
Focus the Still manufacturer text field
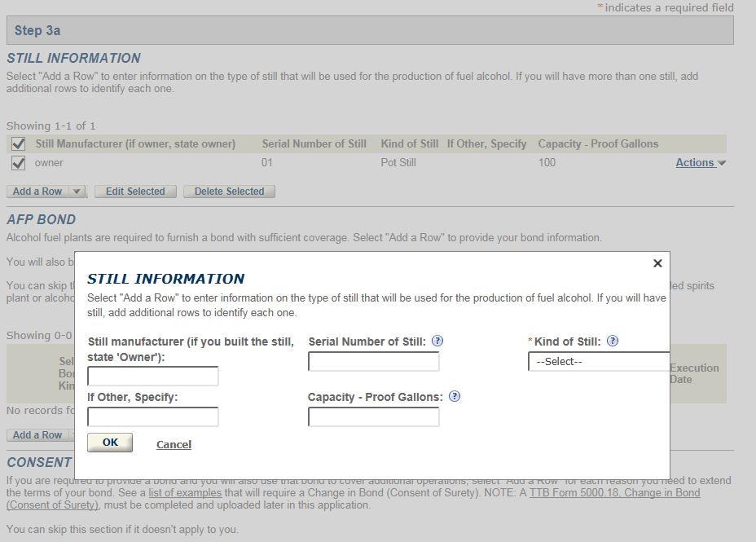point(153,376)
